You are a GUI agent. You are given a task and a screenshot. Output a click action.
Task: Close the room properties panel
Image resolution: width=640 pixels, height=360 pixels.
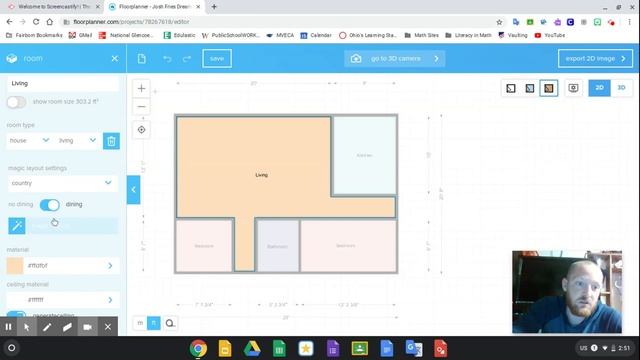[115, 58]
